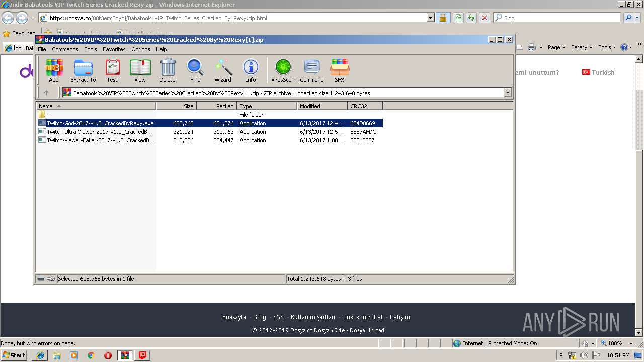Click the Opera icon on taskbar
This screenshot has height=362, width=644.
(x=108, y=355)
